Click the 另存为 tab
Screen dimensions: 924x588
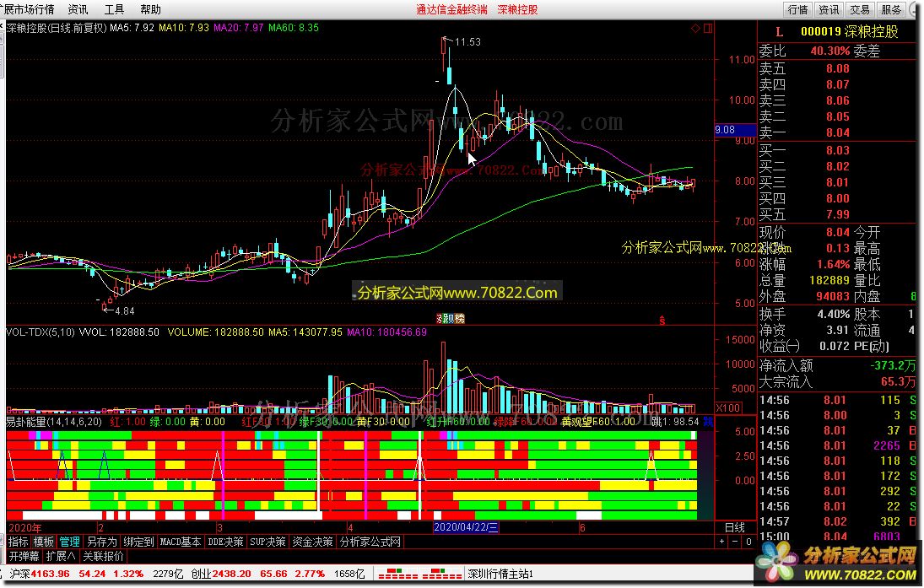101,542
